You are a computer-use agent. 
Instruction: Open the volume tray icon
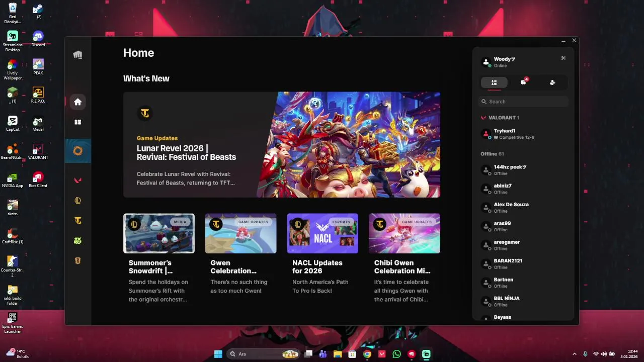[604, 354]
